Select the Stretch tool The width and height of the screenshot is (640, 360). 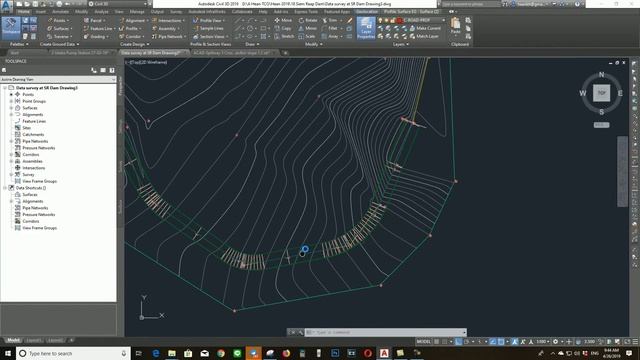(284, 36)
